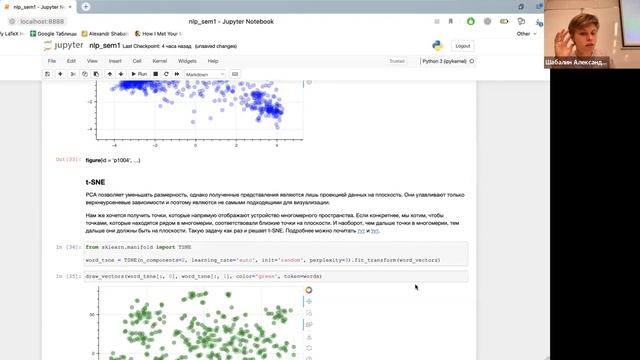Open the Insert menu
The height and width of the screenshot is (360, 640).
pyautogui.click(x=115, y=61)
